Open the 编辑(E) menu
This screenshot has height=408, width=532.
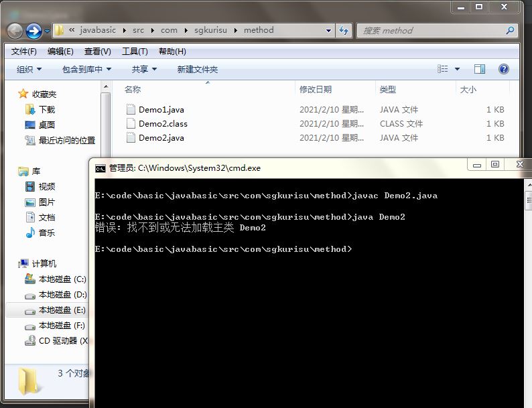(x=60, y=52)
